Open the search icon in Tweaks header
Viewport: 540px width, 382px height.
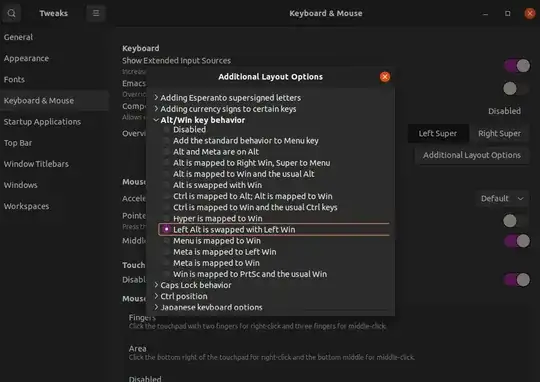click(x=11, y=13)
